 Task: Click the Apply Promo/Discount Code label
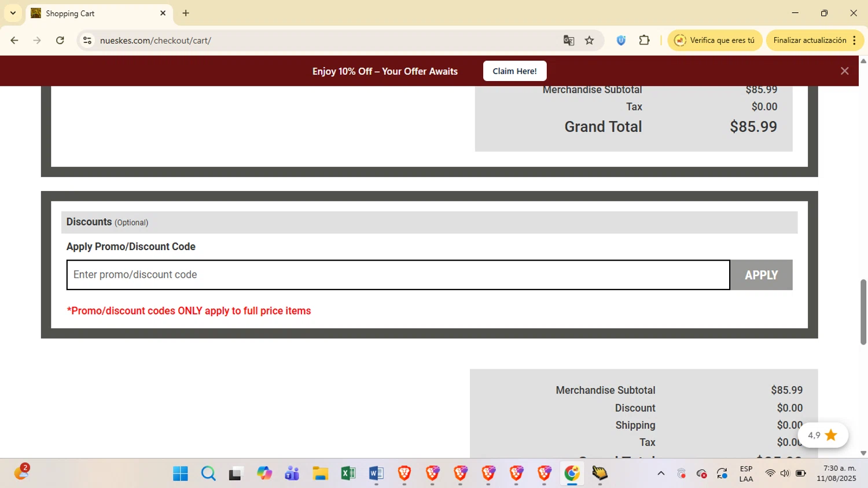[x=131, y=247]
